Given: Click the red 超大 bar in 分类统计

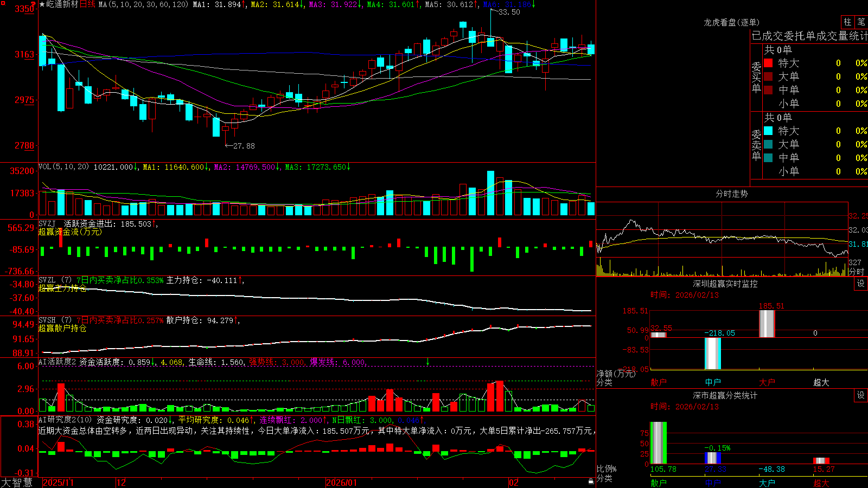Looking at the screenshot, I should tap(821, 461).
